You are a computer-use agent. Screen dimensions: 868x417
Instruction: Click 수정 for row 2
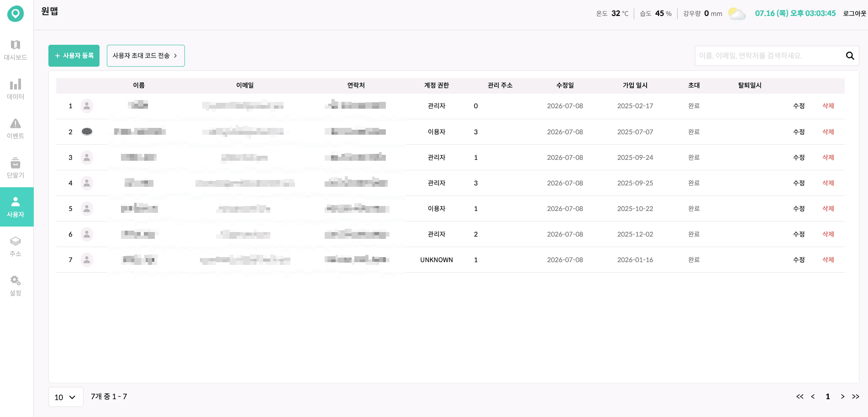tap(799, 132)
